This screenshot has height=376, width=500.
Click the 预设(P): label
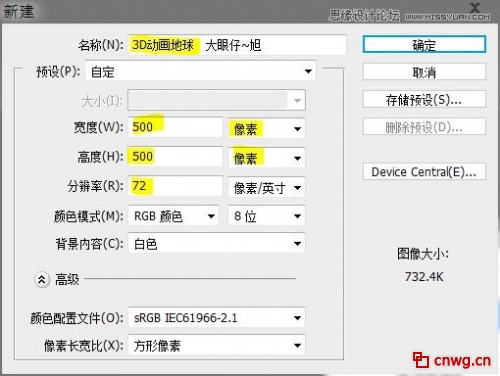pos(58,71)
